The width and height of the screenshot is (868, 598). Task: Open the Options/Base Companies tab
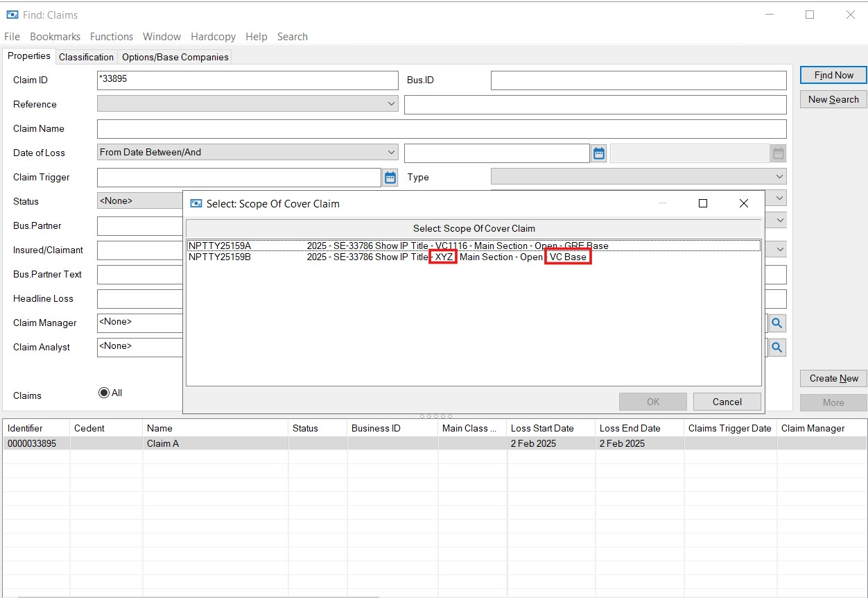(x=175, y=57)
